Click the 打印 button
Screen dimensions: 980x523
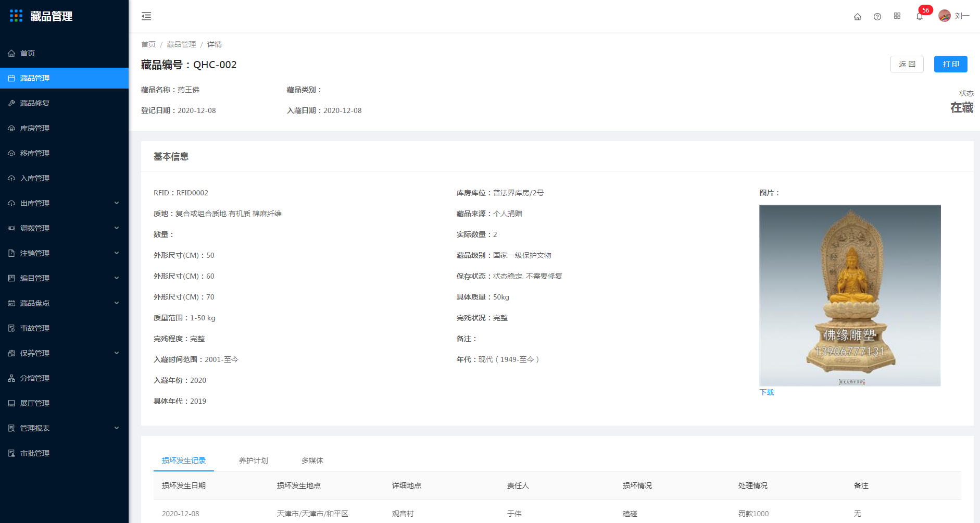951,64
